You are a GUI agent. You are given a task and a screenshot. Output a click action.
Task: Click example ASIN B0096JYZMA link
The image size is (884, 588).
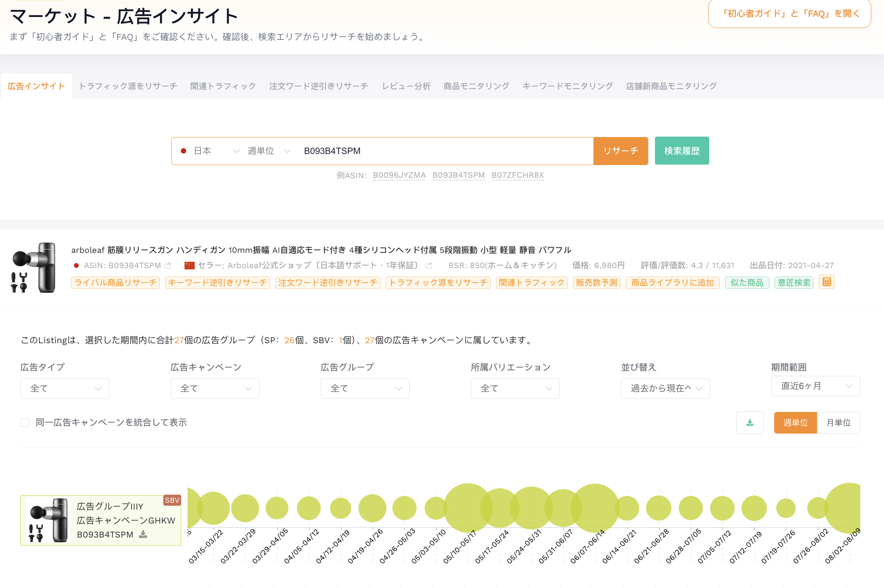[399, 175]
